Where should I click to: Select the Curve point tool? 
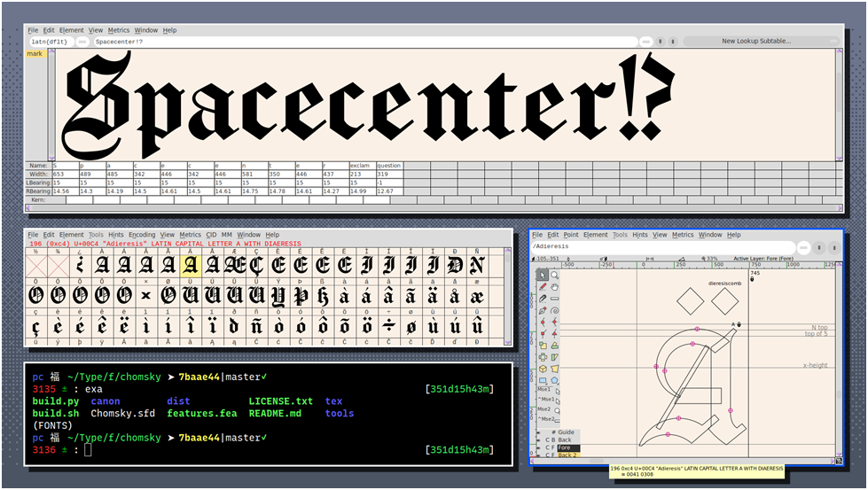coord(543,323)
